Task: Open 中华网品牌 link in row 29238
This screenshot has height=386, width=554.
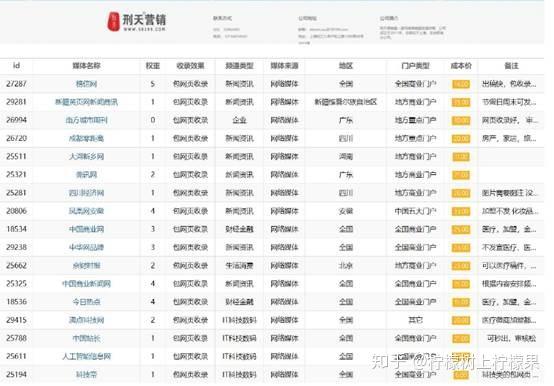Action: click(x=87, y=247)
